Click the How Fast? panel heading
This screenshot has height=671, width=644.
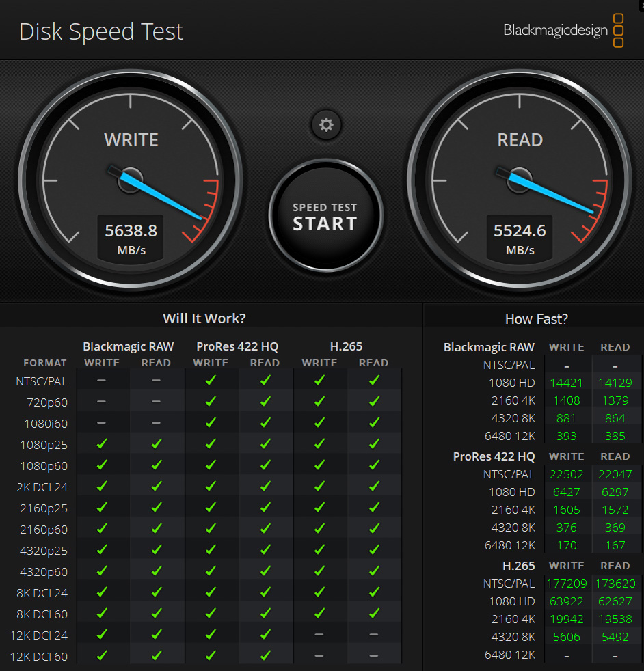tap(536, 318)
